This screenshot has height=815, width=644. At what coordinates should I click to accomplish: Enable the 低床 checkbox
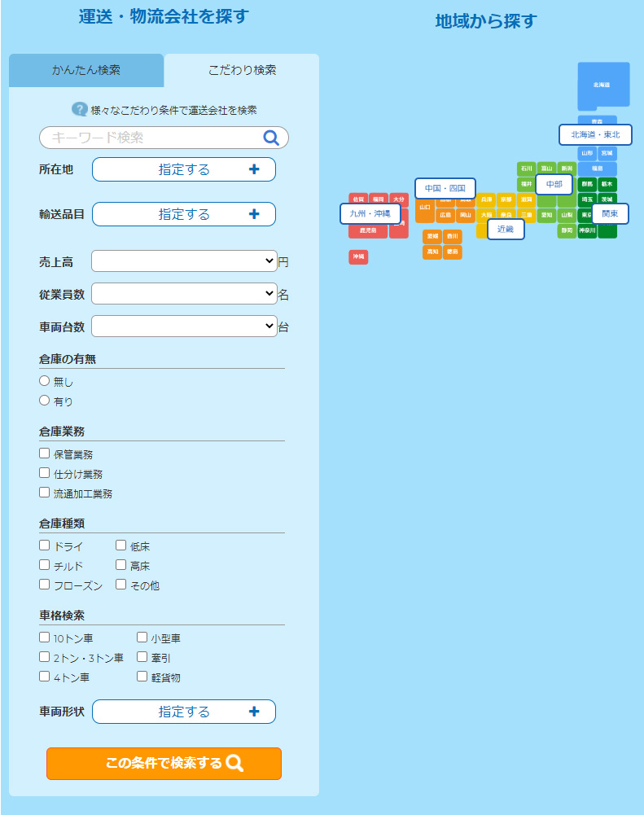pyautogui.click(x=120, y=546)
